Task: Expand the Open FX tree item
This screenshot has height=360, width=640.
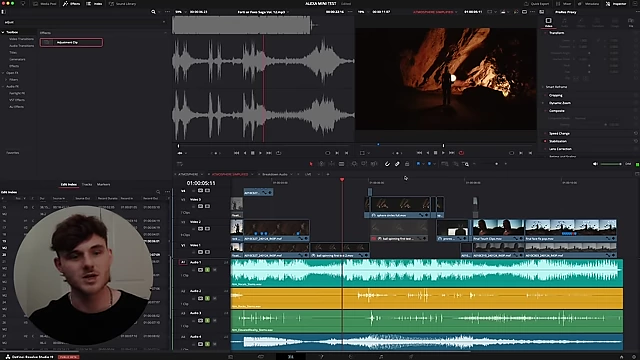Action: click(x=3, y=73)
